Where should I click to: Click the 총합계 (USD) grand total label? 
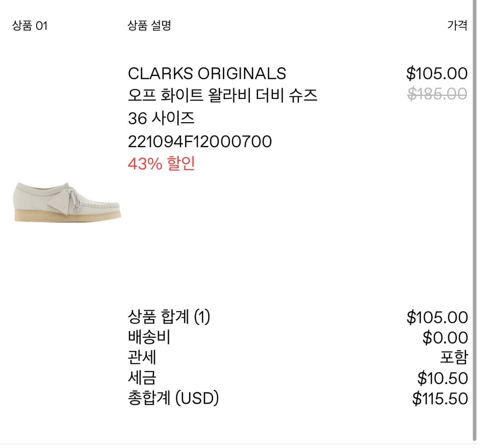pyautogui.click(x=173, y=398)
